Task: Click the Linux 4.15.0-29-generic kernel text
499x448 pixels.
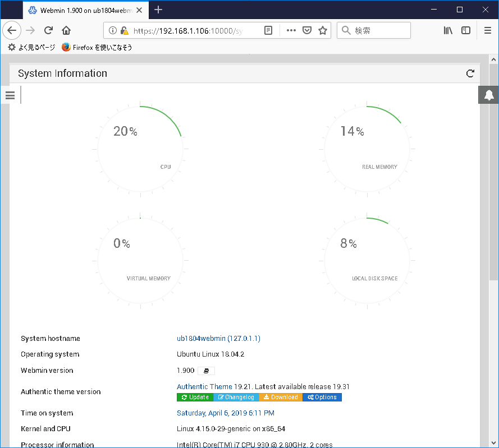Action: coord(231,429)
